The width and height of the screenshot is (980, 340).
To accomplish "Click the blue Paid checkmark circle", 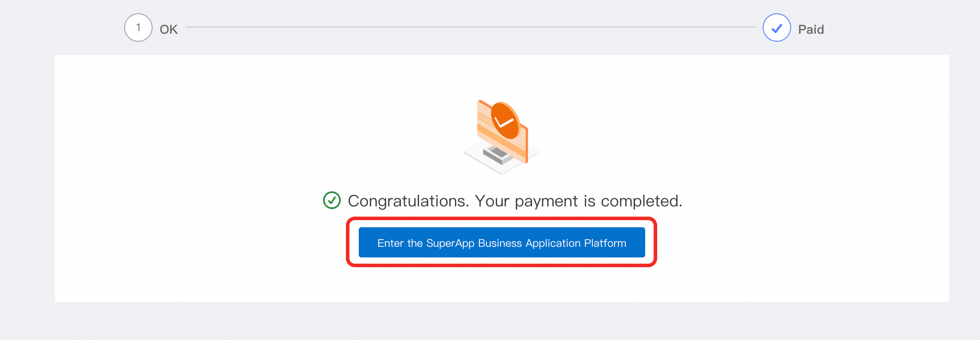I will point(776,28).
